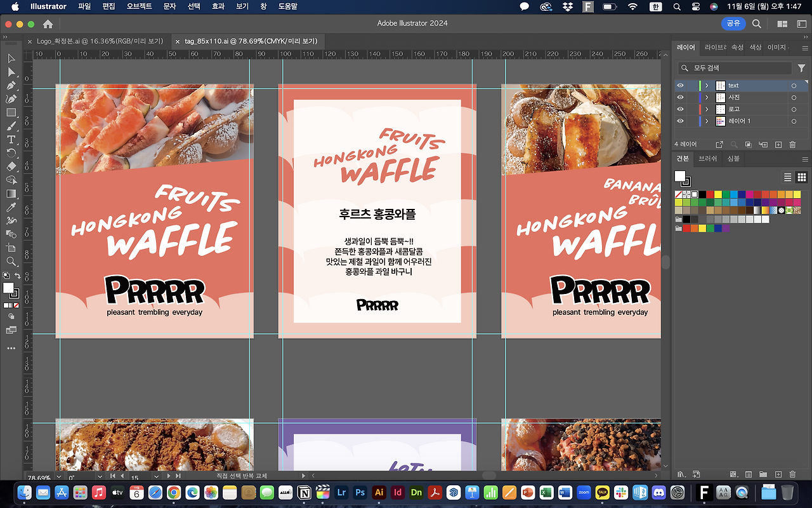Screen dimensions: 812x508
Task: Go to first artboard
Action: click(x=113, y=476)
